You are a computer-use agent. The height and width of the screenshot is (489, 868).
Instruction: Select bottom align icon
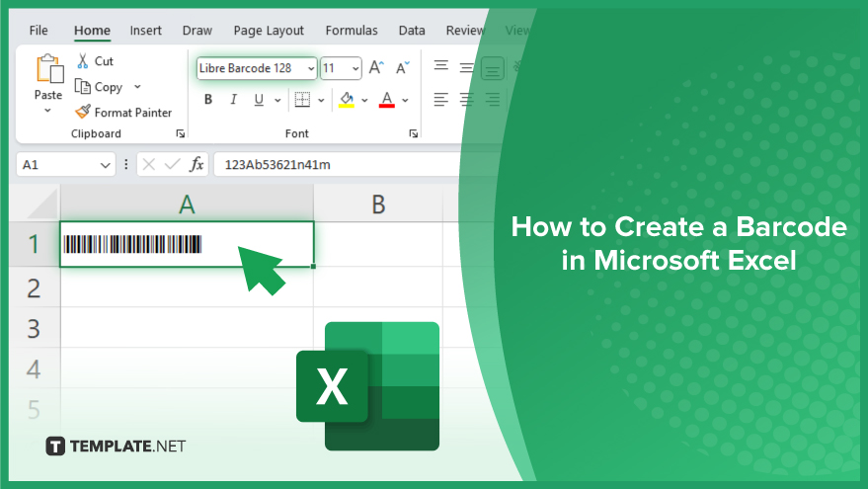pos(492,69)
